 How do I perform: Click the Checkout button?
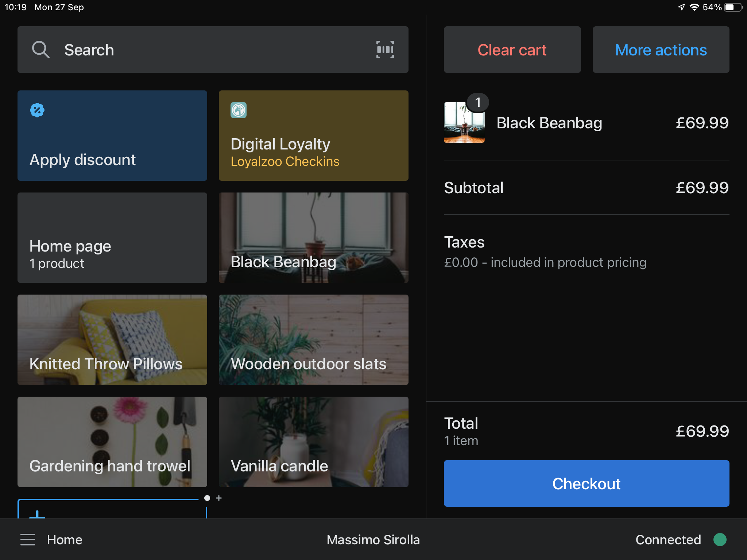587,483
